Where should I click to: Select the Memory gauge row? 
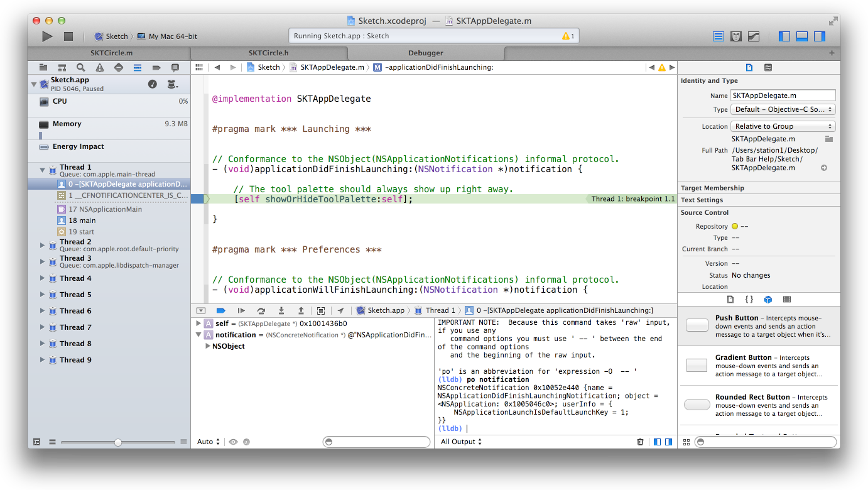[x=109, y=128]
